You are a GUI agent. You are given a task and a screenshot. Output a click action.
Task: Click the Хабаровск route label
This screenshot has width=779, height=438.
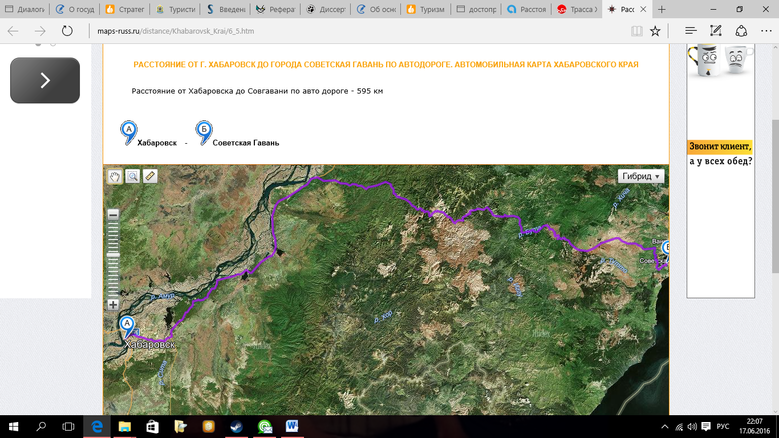157,143
